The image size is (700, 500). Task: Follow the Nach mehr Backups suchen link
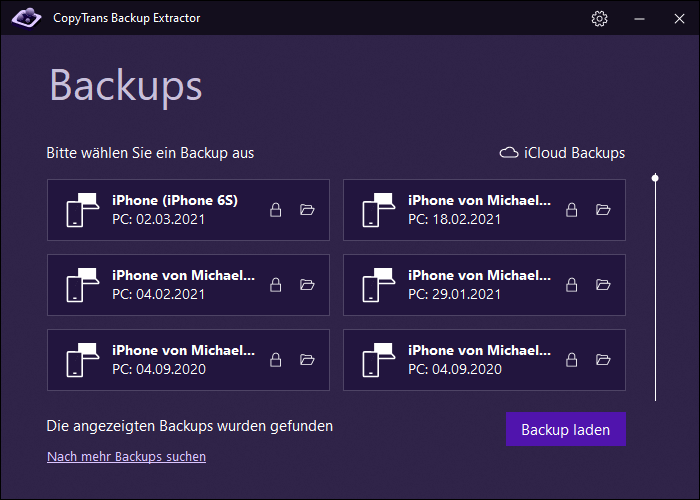pos(126,456)
